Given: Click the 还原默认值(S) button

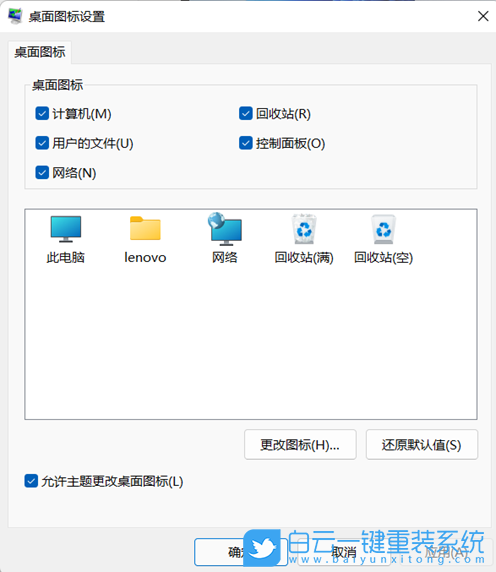Looking at the screenshot, I should tap(422, 445).
